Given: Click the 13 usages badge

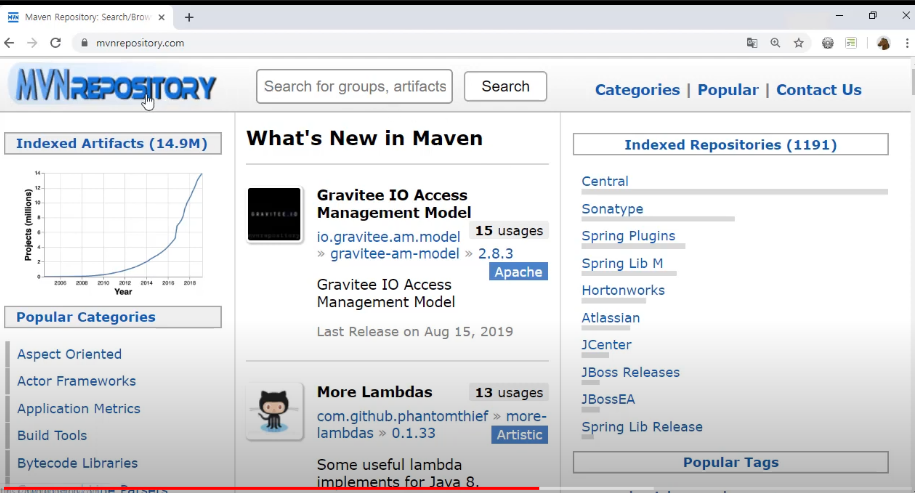Looking at the screenshot, I should tap(509, 393).
